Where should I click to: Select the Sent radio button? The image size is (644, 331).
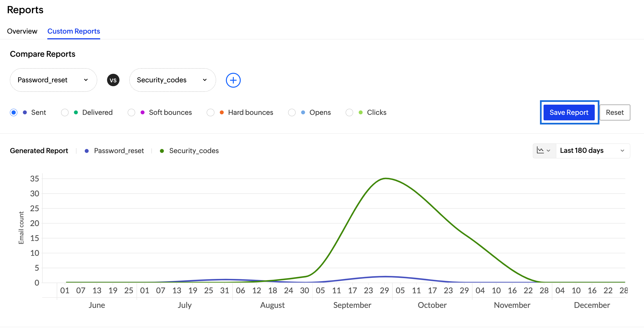coord(13,112)
